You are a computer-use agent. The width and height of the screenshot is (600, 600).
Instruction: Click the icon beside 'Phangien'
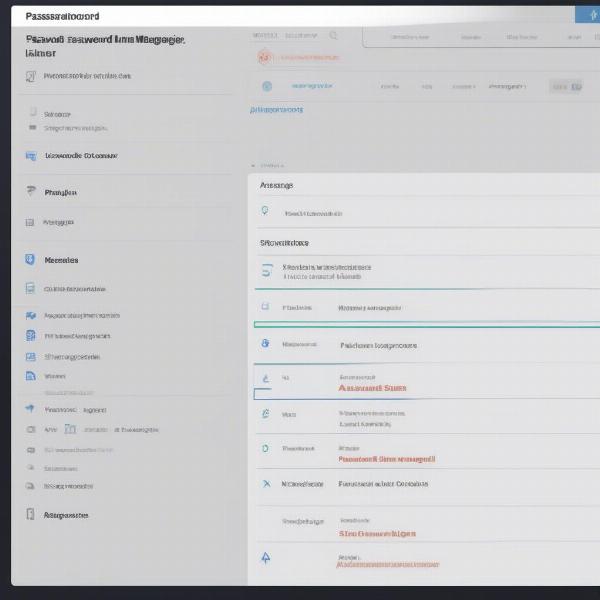click(31, 190)
